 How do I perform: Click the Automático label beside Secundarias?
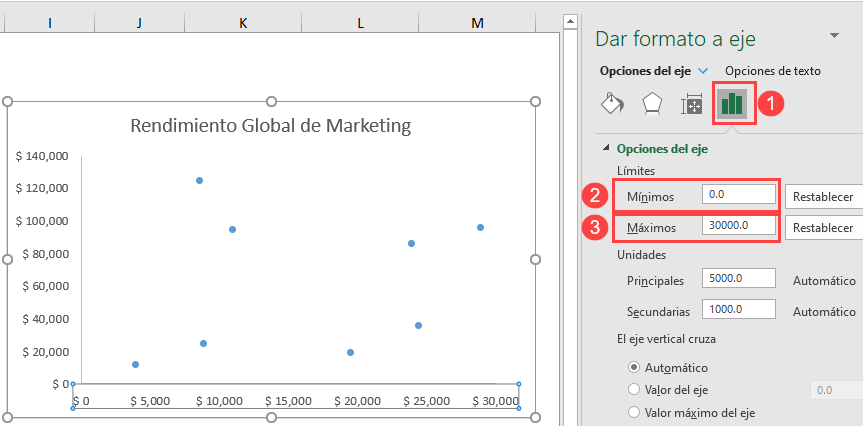pyautogui.click(x=824, y=312)
